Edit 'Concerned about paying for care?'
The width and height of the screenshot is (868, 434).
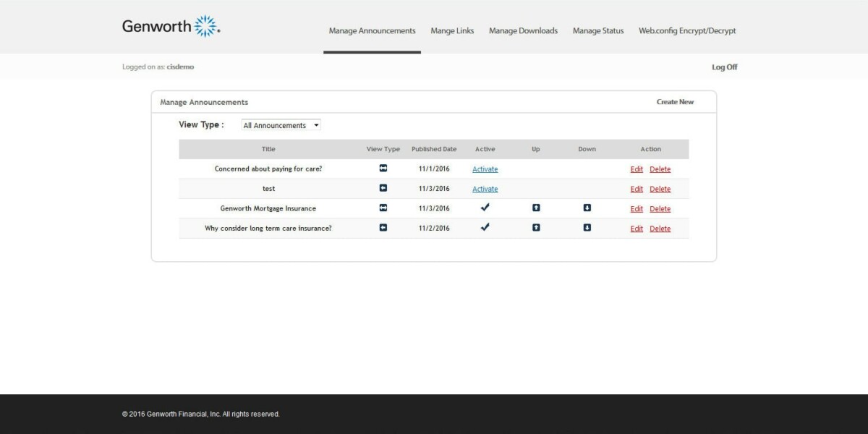[x=637, y=169]
